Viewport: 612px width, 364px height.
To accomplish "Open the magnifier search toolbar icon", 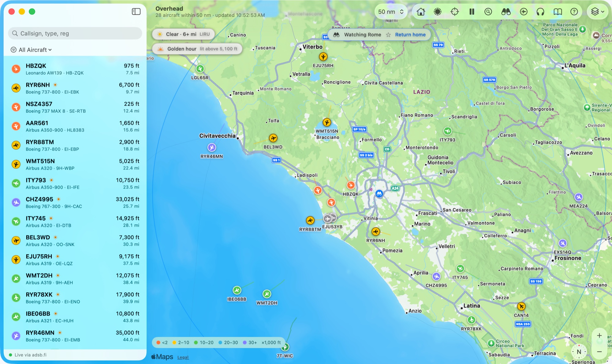I will [488, 12].
